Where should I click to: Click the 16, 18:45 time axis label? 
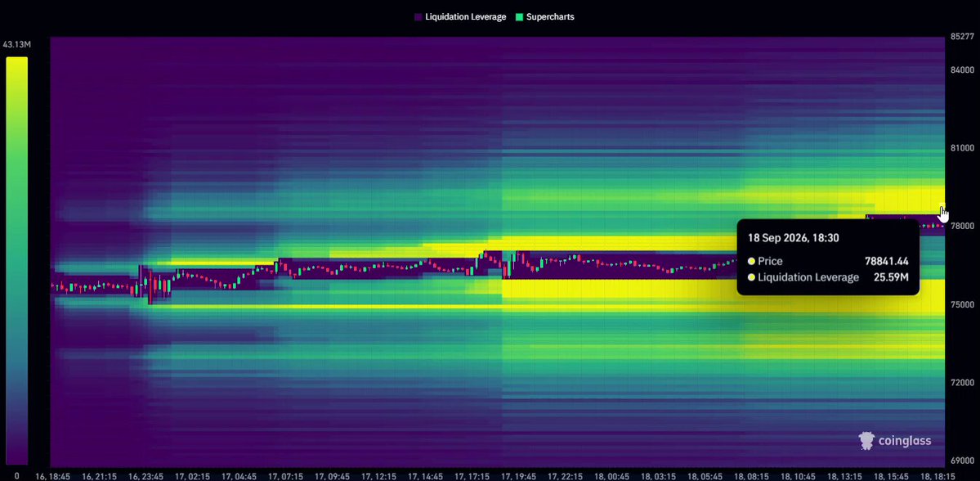(55, 476)
